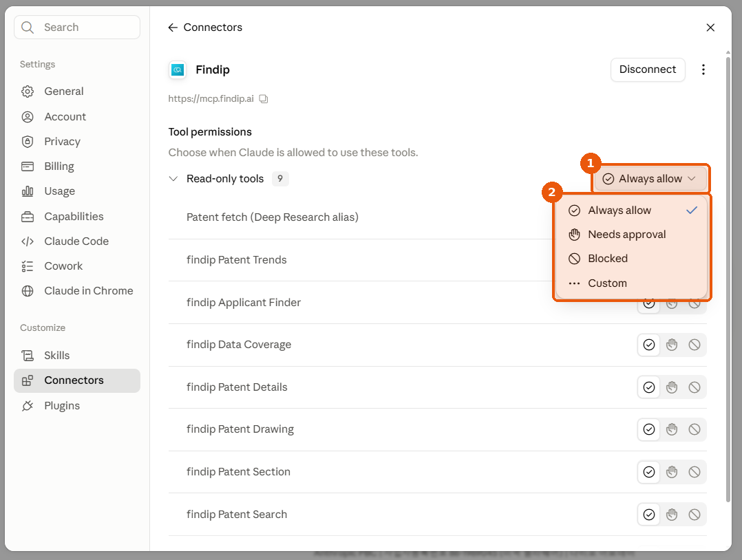This screenshot has height=560, width=742.
Task: Click the vertical scrollbar thumb
Action: 728,279
